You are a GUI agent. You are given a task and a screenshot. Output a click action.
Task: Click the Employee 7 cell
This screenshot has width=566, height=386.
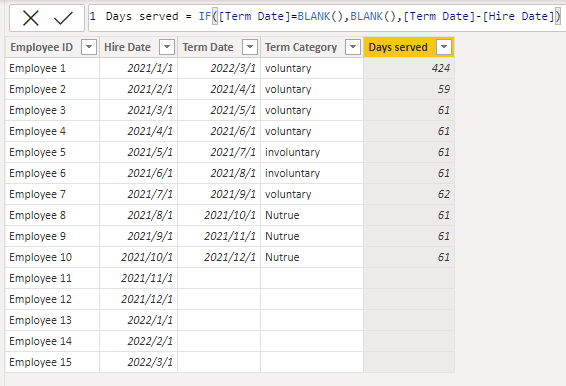(52, 194)
